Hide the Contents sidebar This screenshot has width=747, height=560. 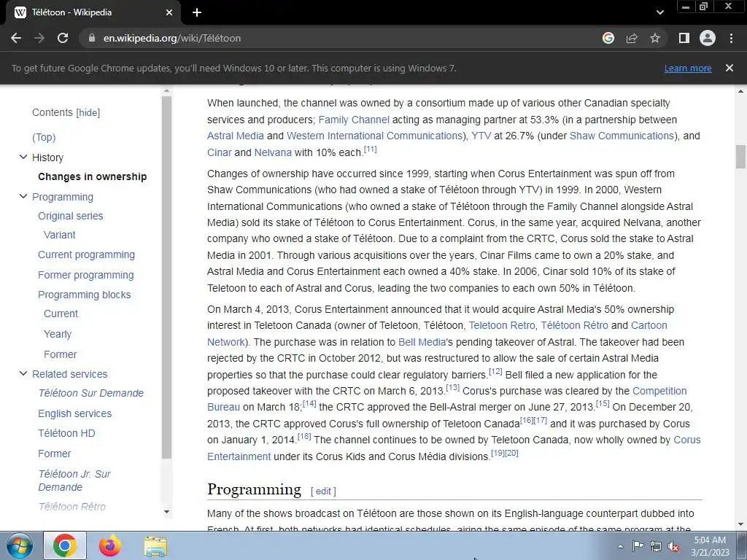coord(88,113)
